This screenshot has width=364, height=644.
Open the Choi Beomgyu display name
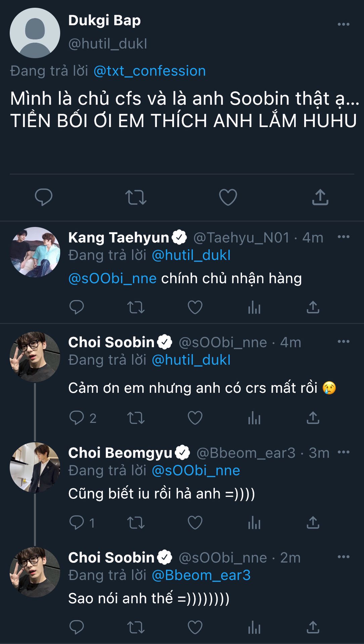120,453
